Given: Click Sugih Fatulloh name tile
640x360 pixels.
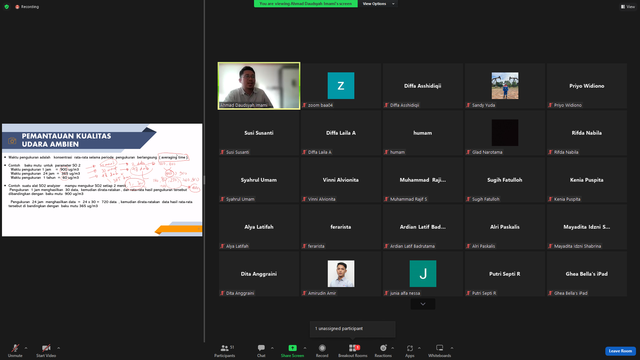Looking at the screenshot, I should pyautogui.click(x=505, y=180).
